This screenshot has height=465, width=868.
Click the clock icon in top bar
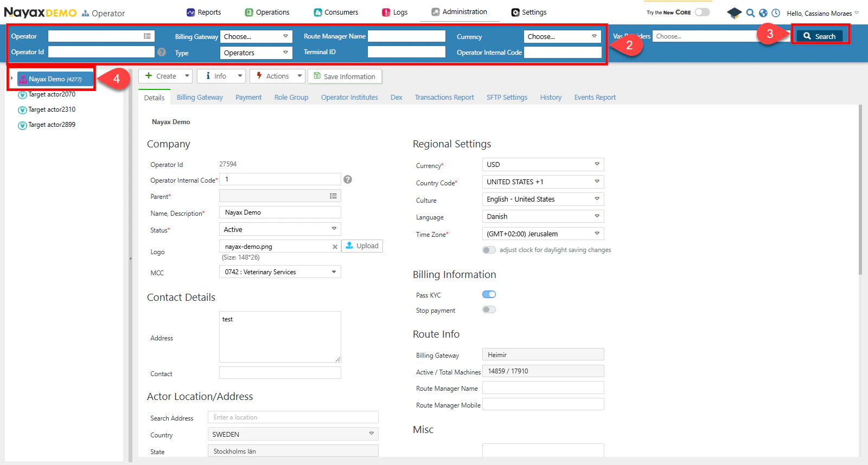776,12
